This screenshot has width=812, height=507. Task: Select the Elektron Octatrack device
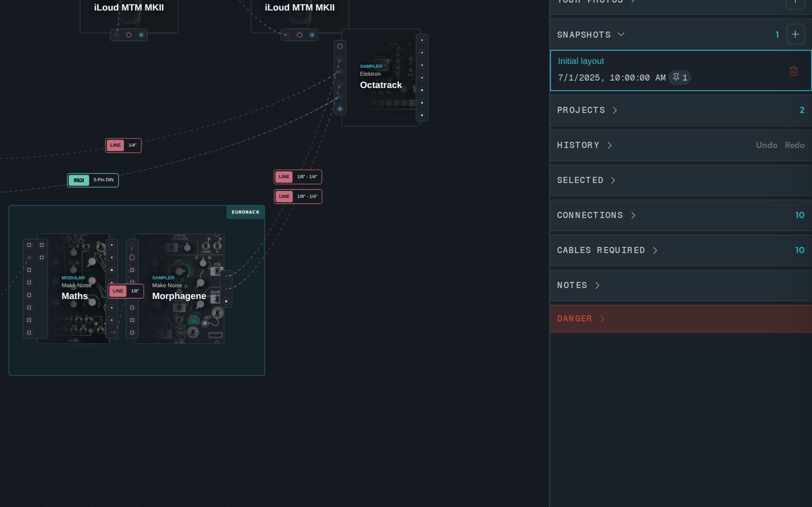coord(381,78)
